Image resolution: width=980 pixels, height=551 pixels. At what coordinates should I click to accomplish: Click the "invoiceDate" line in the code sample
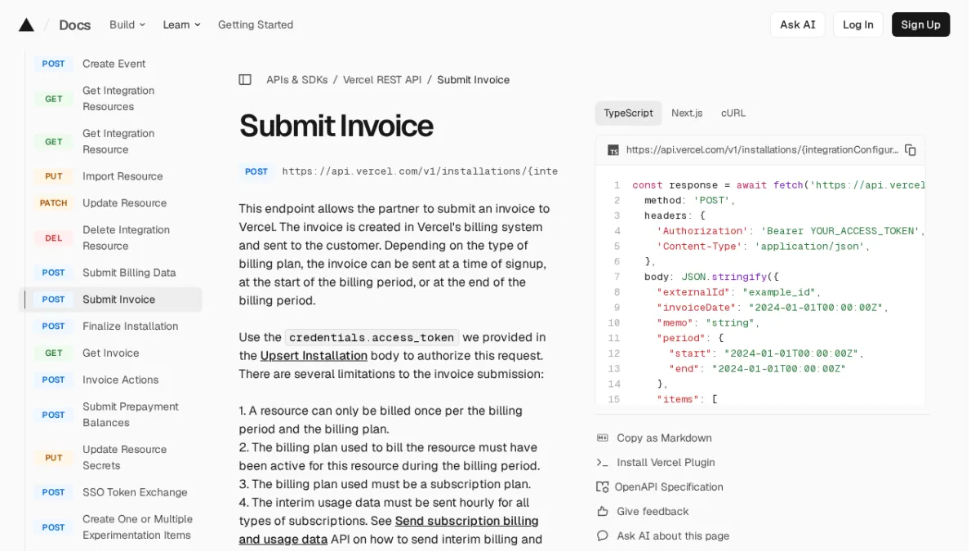pyautogui.click(x=773, y=308)
